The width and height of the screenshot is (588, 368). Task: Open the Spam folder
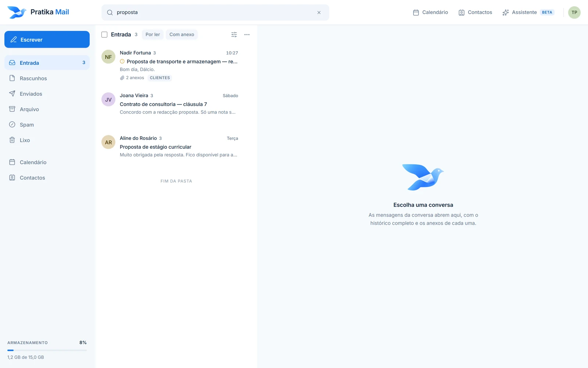(x=47, y=124)
